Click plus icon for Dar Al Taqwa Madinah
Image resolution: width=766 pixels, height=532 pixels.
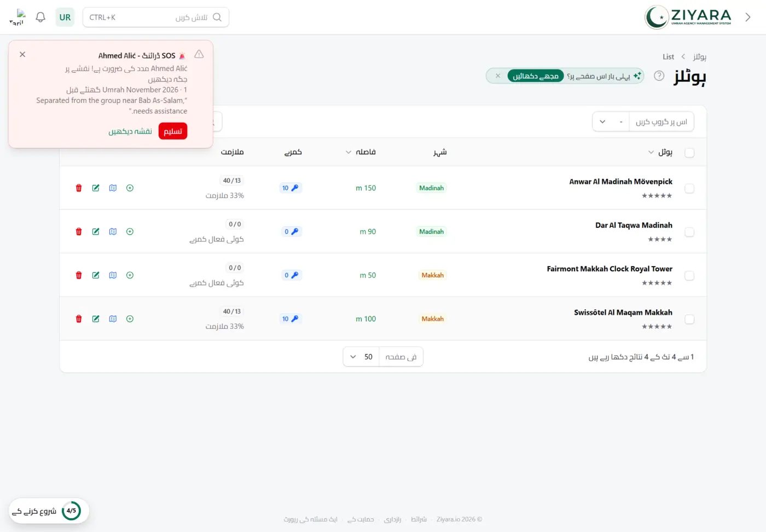pos(130,232)
